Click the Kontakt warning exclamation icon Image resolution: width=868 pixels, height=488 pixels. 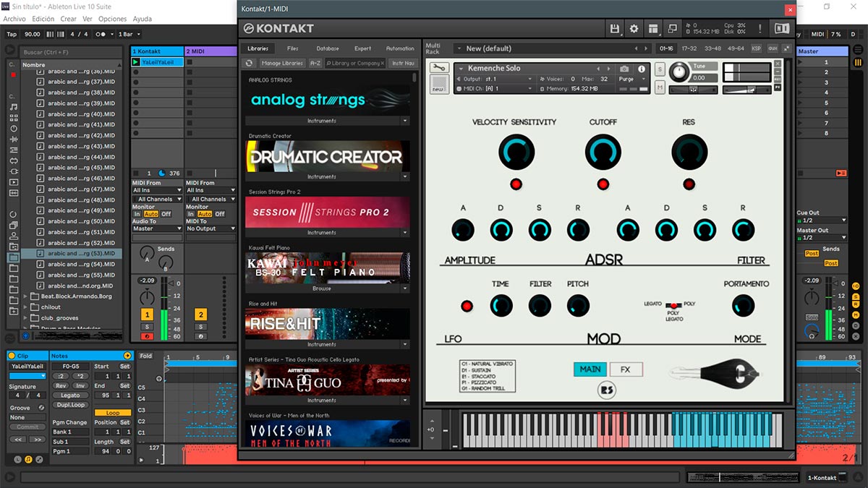[x=759, y=29]
